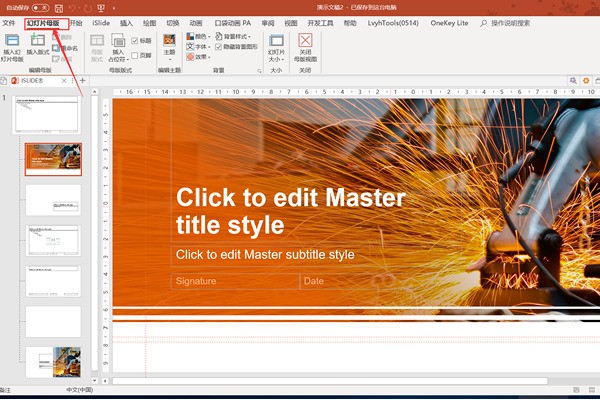600x400 pixels.
Task: Click the Master subtitle style text
Action: (265, 255)
